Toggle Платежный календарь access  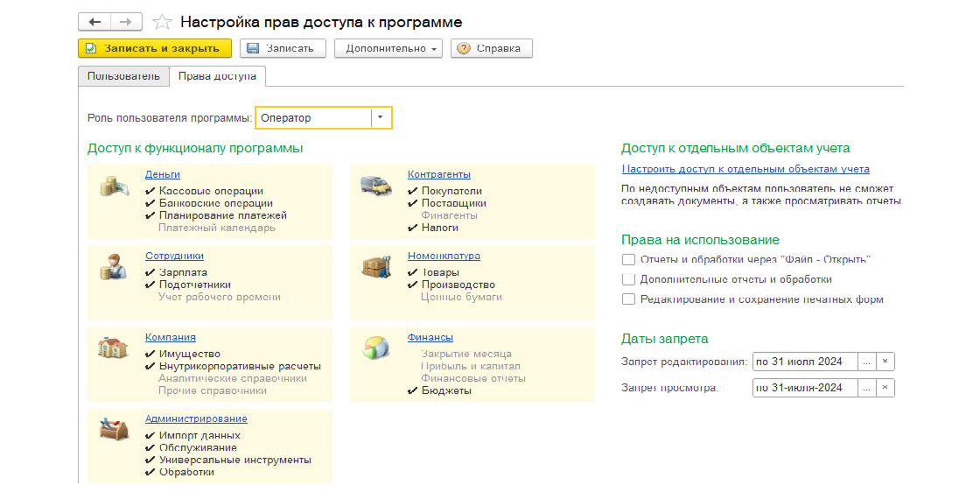[x=217, y=228]
